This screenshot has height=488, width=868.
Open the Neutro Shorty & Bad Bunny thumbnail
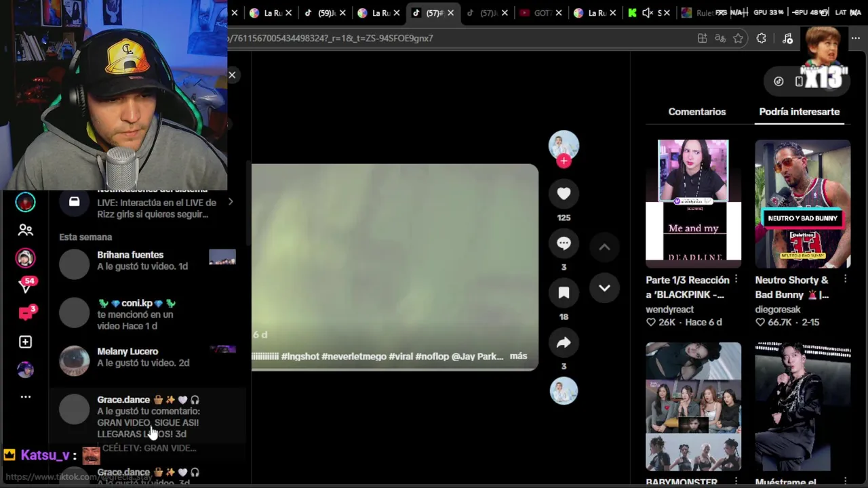coord(803,203)
